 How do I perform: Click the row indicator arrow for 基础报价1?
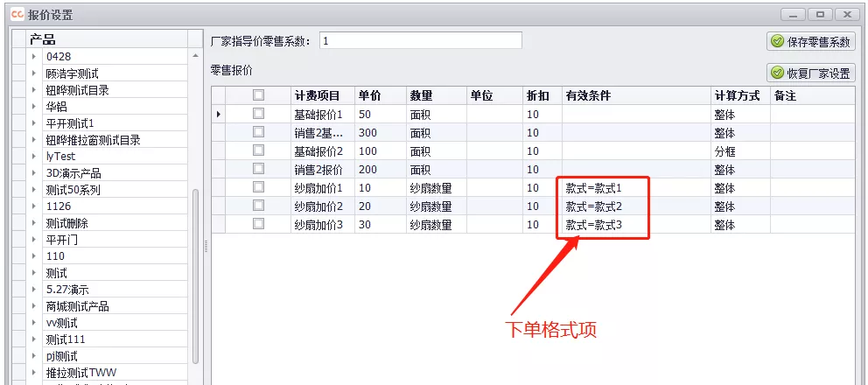point(218,115)
